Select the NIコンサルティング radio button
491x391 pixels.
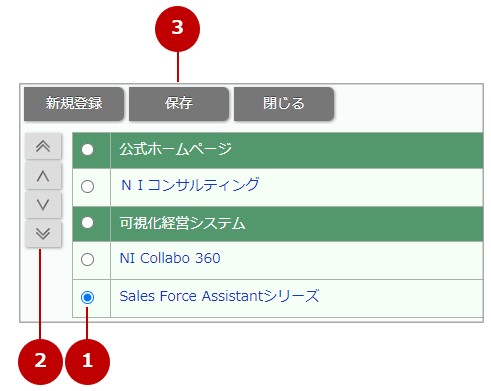point(88,186)
